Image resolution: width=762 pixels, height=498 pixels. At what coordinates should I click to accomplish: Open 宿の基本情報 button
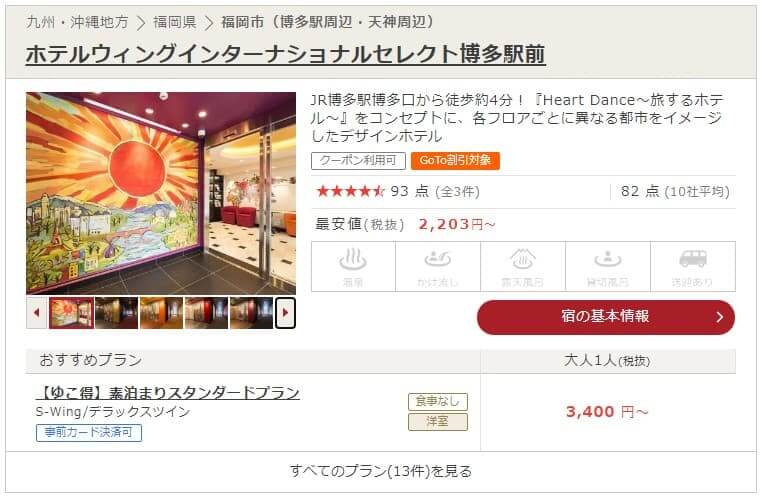(x=606, y=317)
